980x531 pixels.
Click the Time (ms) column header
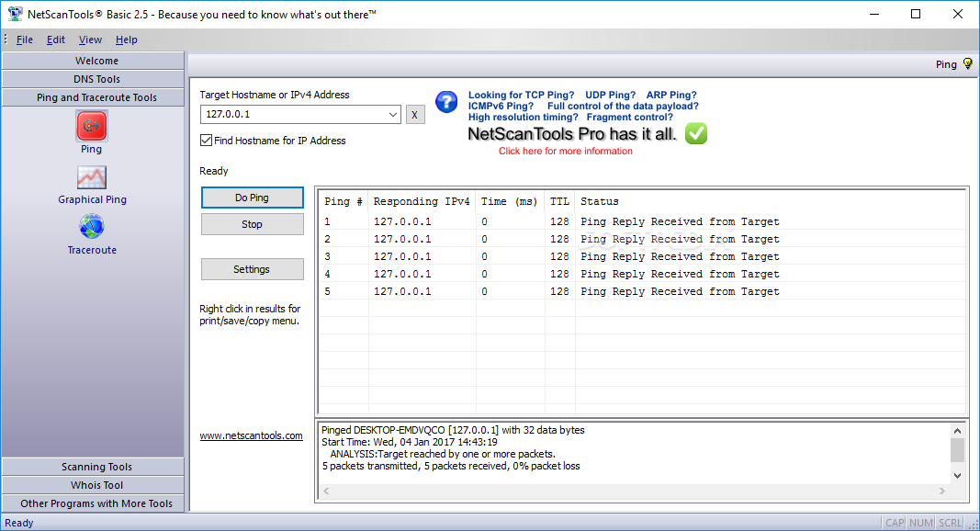[510, 201]
